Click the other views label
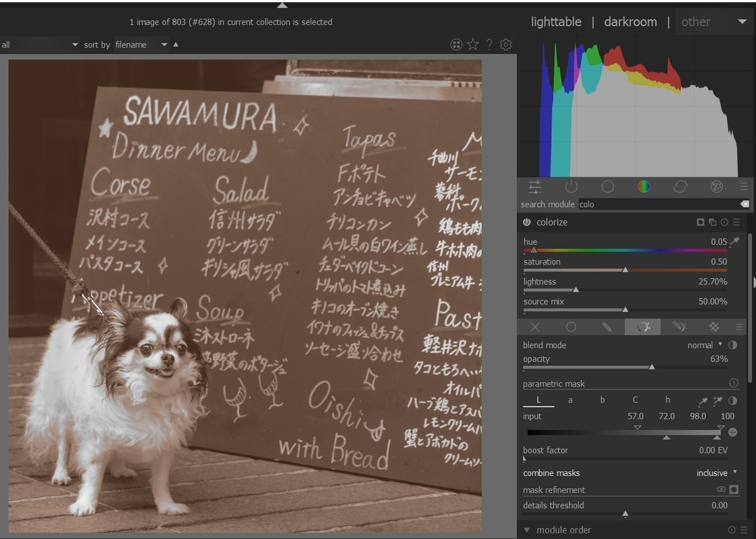 696,22
